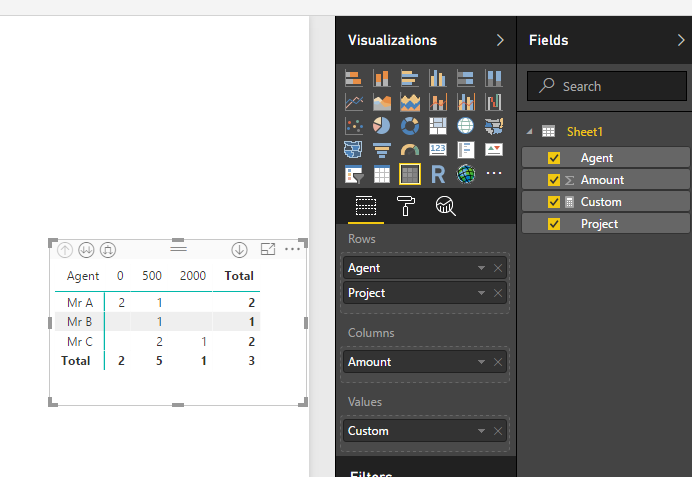Select the waterfall chart visualization
The image size is (692, 477).
tap(493, 102)
